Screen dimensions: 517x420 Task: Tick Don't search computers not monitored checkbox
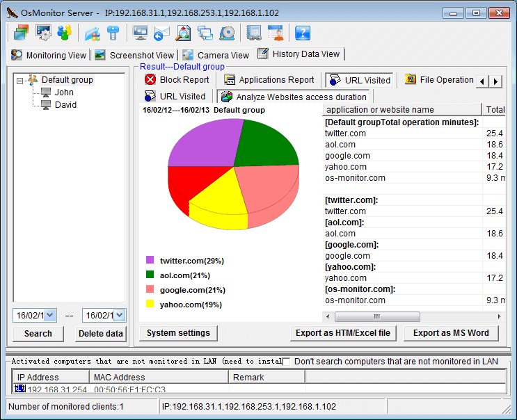pos(286,362)
